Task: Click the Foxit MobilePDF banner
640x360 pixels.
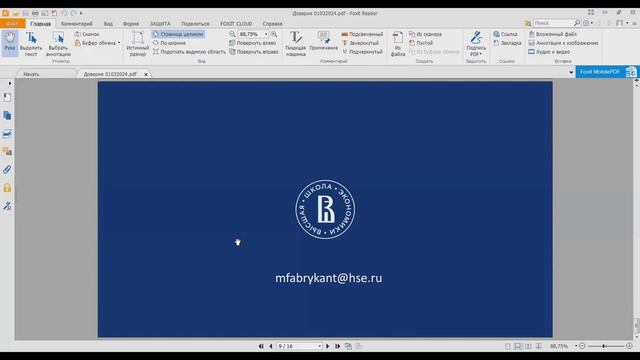Action: (607, 72)
